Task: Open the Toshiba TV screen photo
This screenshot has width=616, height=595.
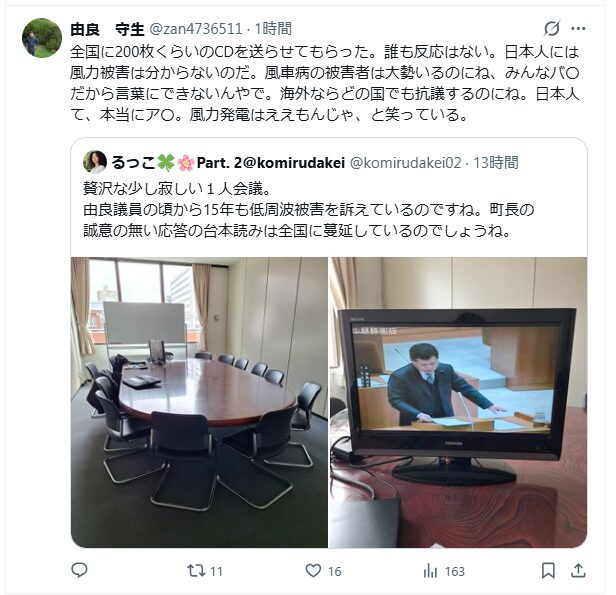Action: tap(458, 402)
